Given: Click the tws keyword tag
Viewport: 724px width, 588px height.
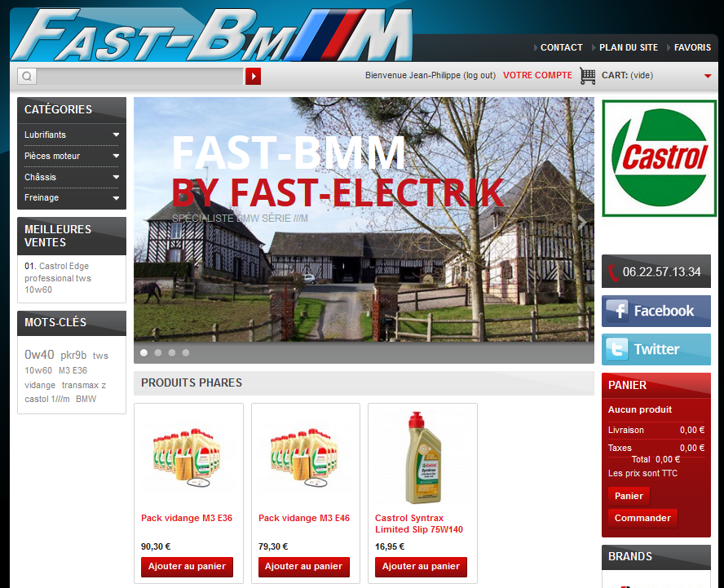Looking at the screenshot, I should click(100, 356).
